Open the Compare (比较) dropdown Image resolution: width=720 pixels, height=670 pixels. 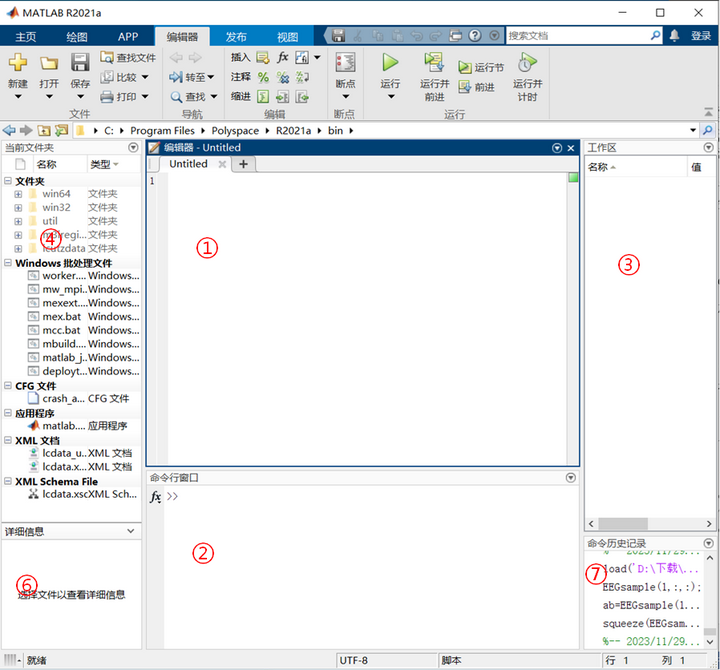[x=145, y=77]
